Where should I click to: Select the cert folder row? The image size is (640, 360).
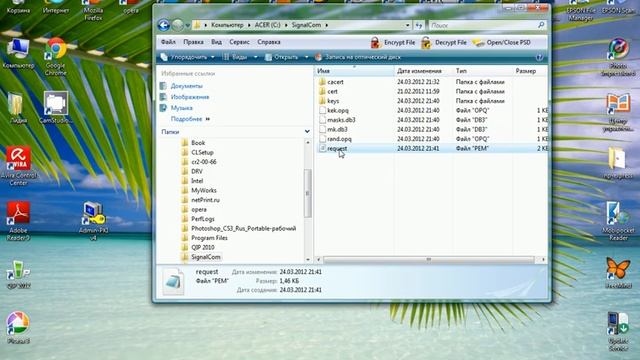coord(433,91)
